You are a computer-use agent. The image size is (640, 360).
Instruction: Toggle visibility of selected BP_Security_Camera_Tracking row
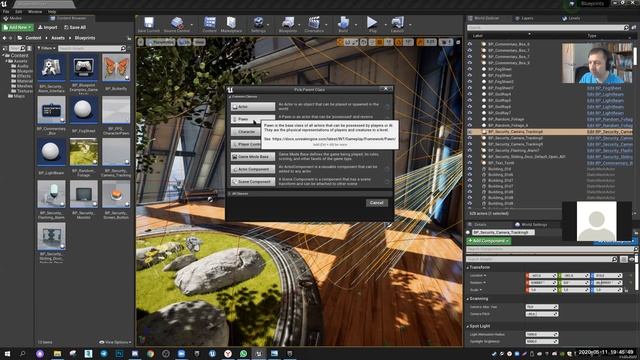470,132
